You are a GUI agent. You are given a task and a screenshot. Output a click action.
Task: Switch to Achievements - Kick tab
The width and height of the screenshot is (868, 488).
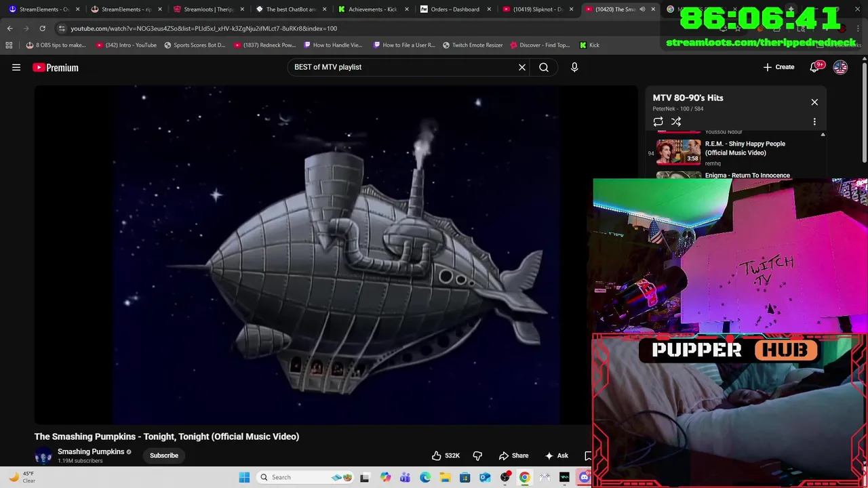pos(372,9)
